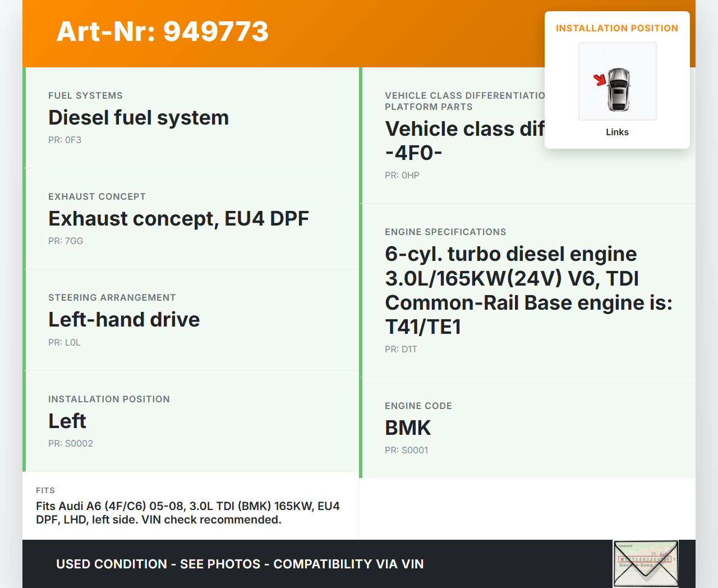Select the Left installation position value
This screenshot has height=588, width=718.
click(x=67, y=421)
